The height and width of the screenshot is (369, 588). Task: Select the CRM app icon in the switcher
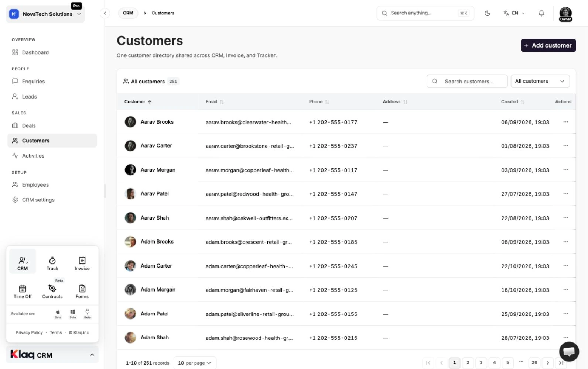23,262
